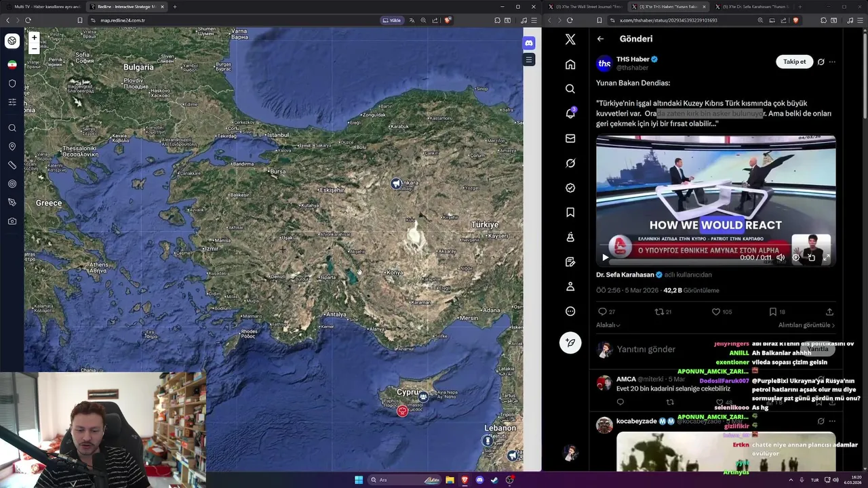The height and width of the screenshot is (488, 868).
Task: Click the X logo in sidebar
Action: 570,39
